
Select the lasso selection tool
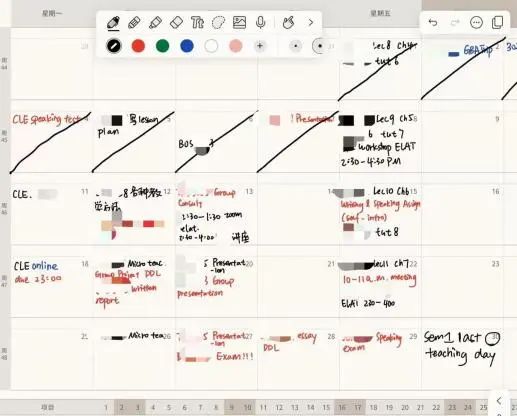tap(218, 23)
